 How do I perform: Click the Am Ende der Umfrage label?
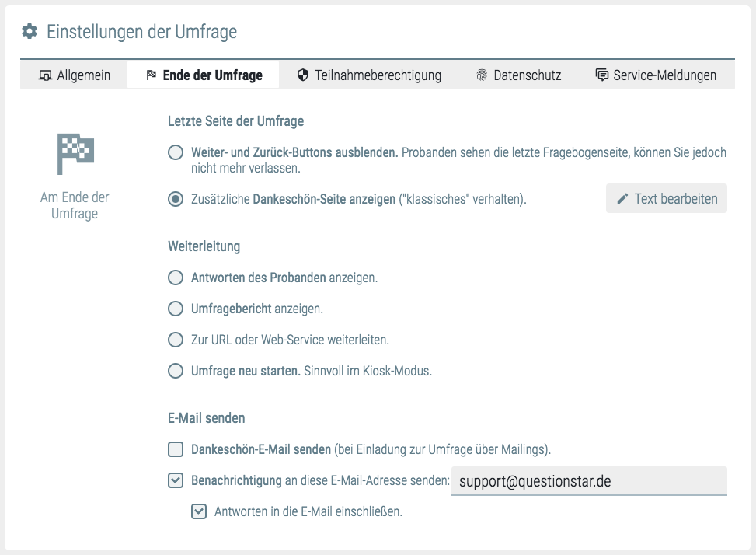(75, 206)
